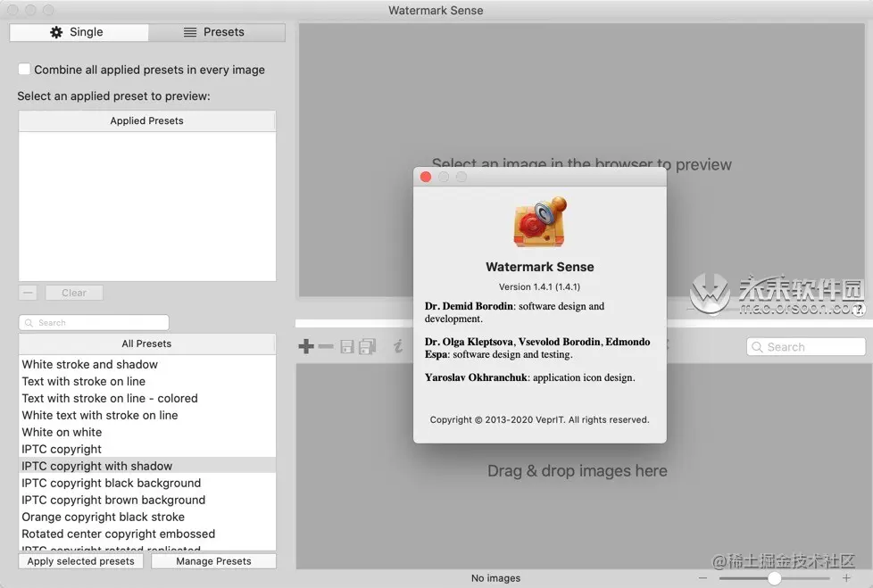873x588 pixels.
Task: Select Text with stroke on line - colored
Action: 147,398
